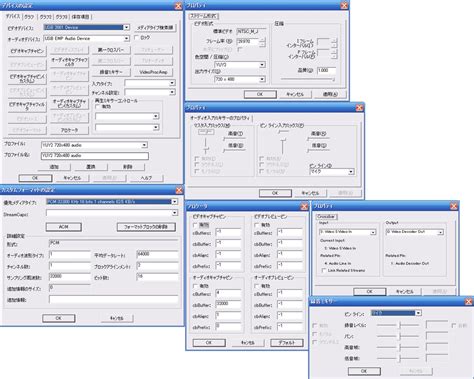This screenshot has height=379, width=474.
Task: Click the フォーマットブロックの削除 button
Action: click(x=146, y=227)
